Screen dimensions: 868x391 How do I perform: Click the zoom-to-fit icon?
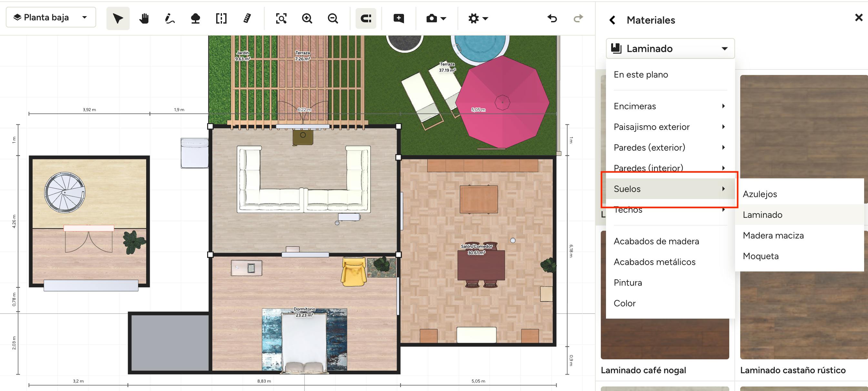click(281, 18)
